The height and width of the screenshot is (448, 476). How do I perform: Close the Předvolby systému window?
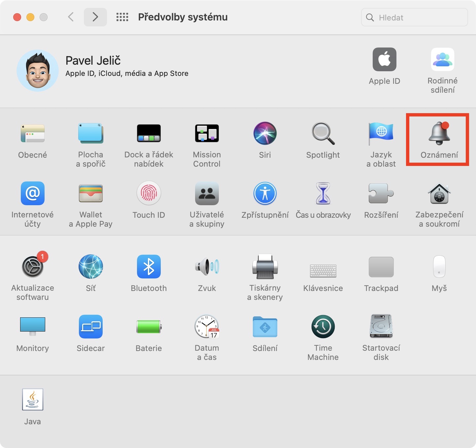click(x=17, y=17)
